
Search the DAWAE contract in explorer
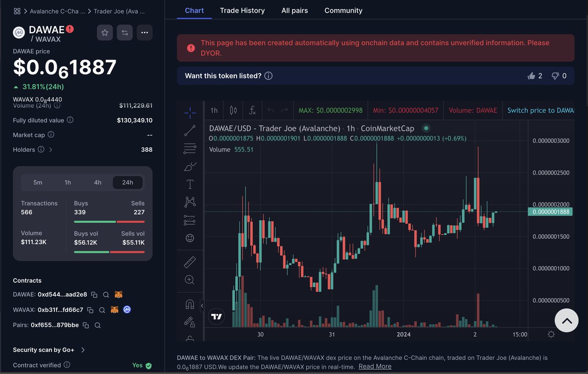coord(106,295)
